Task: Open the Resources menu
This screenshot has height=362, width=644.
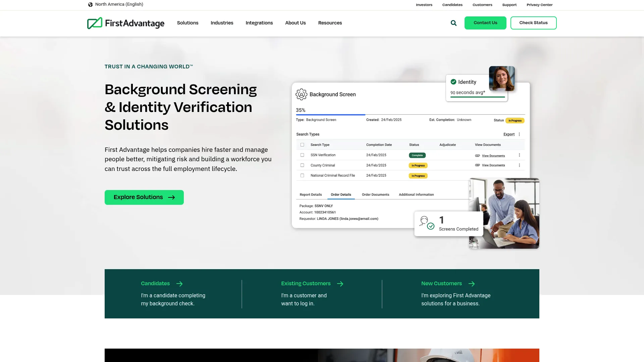Action: click(x=330, y=23)
